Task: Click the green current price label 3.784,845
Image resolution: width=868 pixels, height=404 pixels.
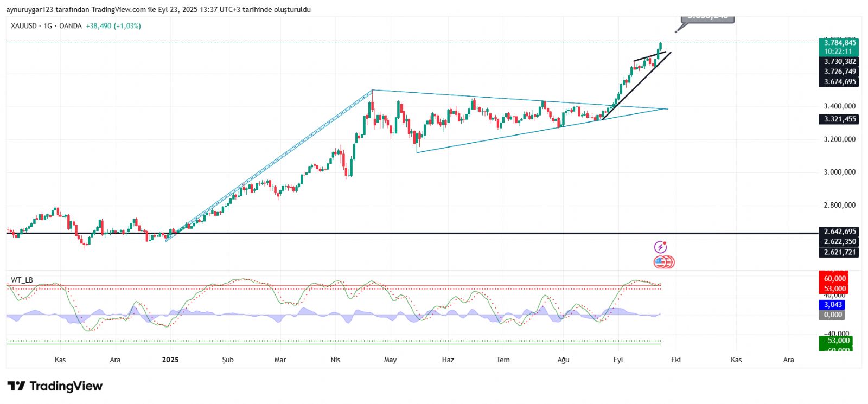Action: [839, 43]
